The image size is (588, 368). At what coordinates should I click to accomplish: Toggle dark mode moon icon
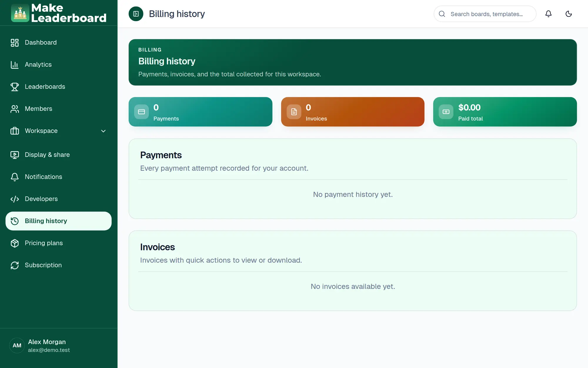pos(569,14)
